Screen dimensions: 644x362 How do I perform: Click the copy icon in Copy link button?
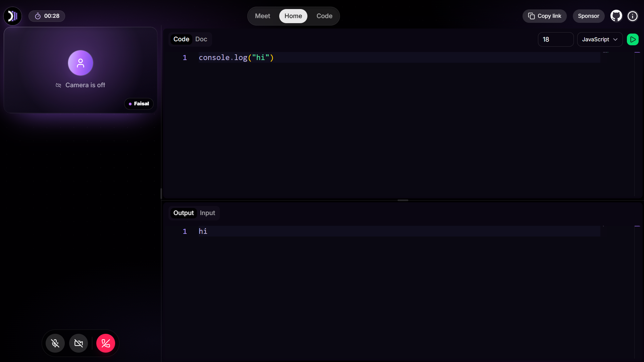[x=532, y=16]
